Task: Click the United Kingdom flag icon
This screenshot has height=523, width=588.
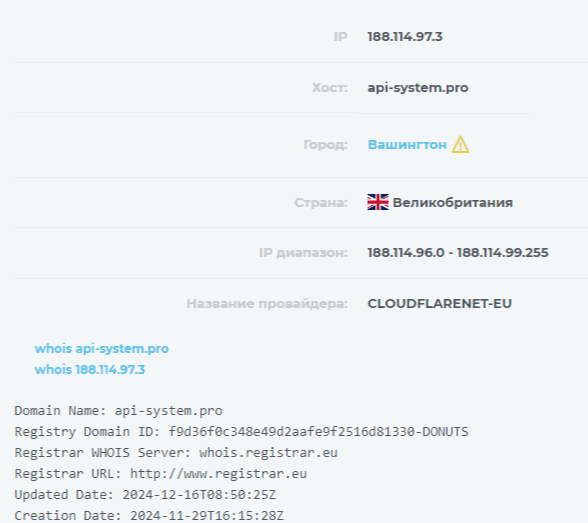Action: [378, 202]
